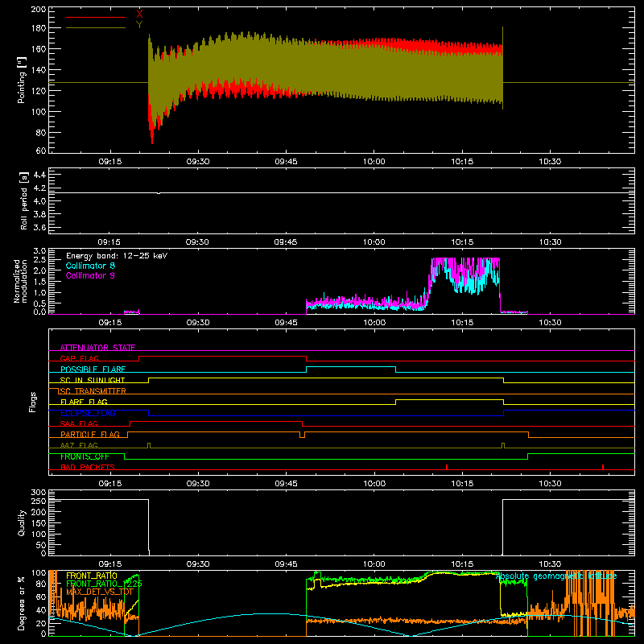Click the '250' tick on Quality axis
The image size is (644, 644).
38,502
